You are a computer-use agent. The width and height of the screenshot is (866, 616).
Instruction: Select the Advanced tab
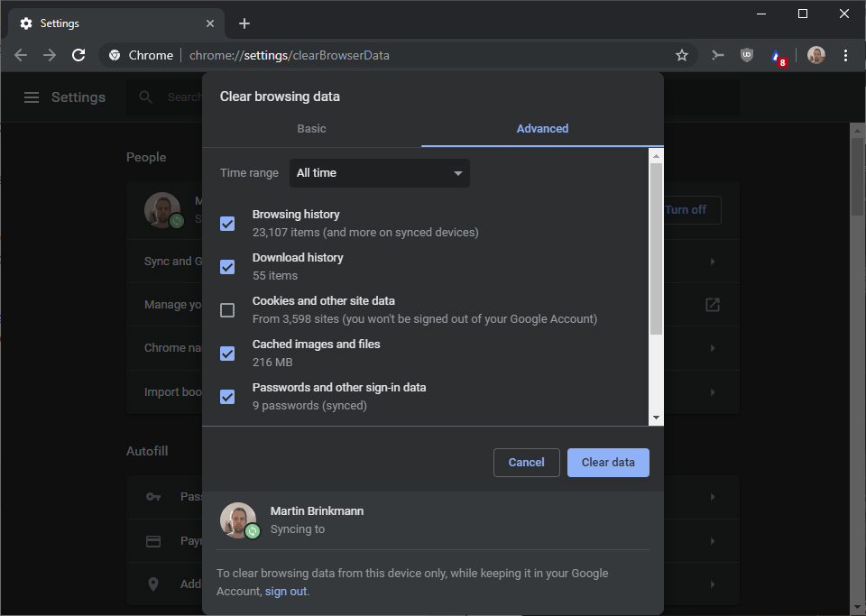point(542,129)
